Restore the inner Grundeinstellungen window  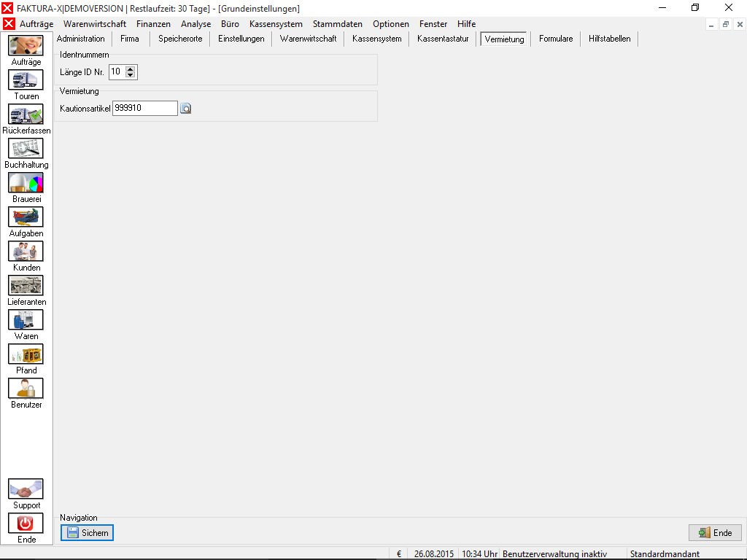(x=726, y=24)
